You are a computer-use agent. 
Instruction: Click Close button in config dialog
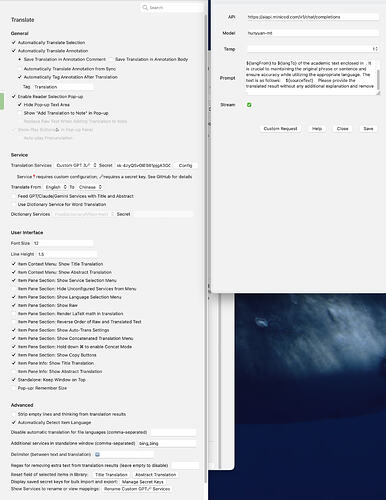tap(342, 129)
